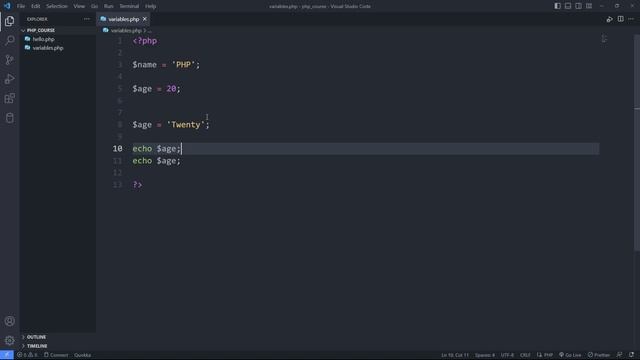This screenshot has width=640, height=360.
Task: Click the run/compare icon in editor toolbar
Action: point(609,19)
